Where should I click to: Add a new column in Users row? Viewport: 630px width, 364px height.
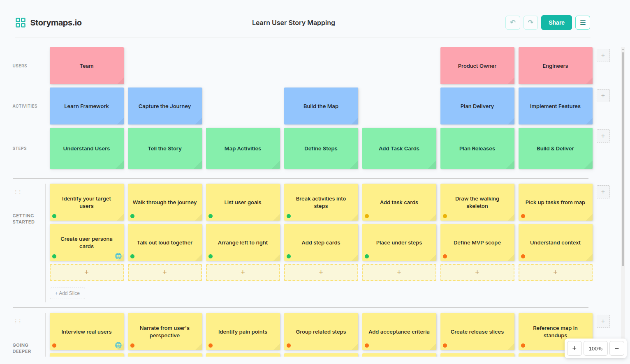tap(603, 55)
